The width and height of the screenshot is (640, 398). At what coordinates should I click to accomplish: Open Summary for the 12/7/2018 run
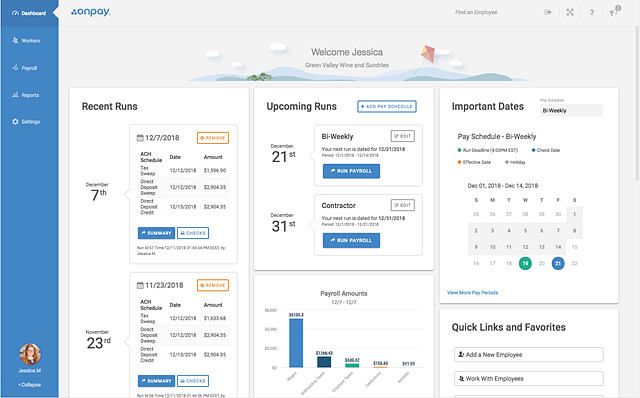click(156, 233)
